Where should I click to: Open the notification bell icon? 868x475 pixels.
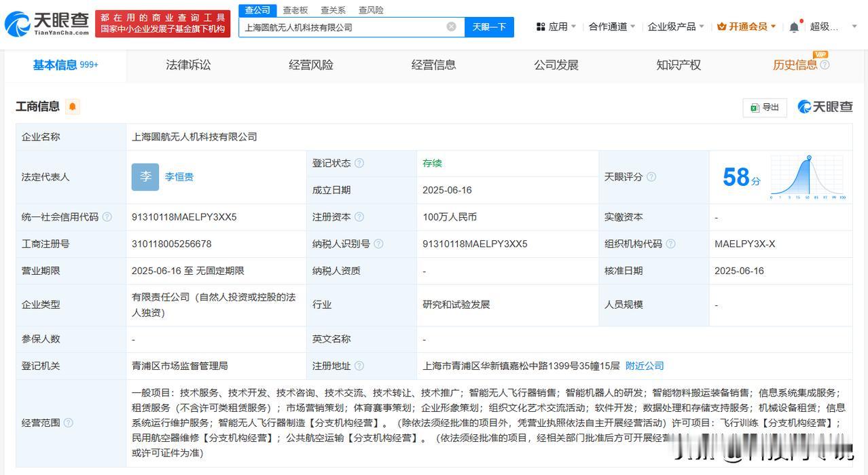point(794,26)
